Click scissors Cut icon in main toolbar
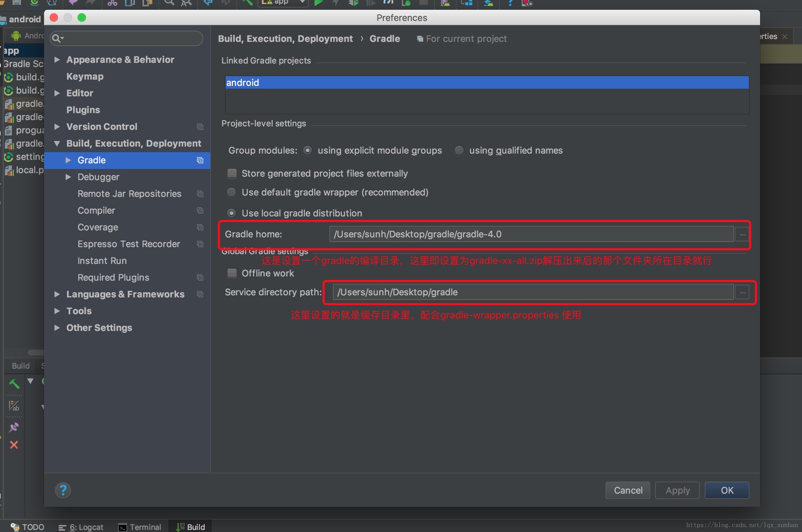Image resolution: width=802 pixels, height=532 pixels. click(x=112, y=3)
